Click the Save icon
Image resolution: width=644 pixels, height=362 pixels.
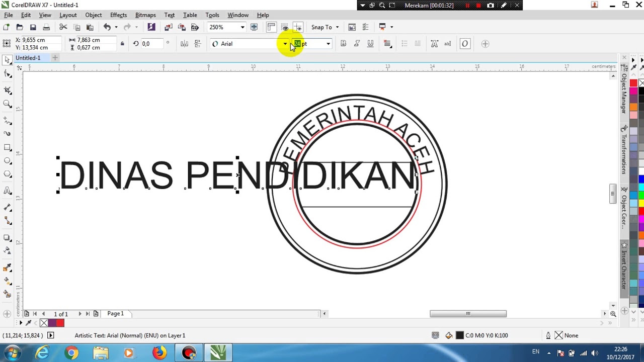pos(33,27)
